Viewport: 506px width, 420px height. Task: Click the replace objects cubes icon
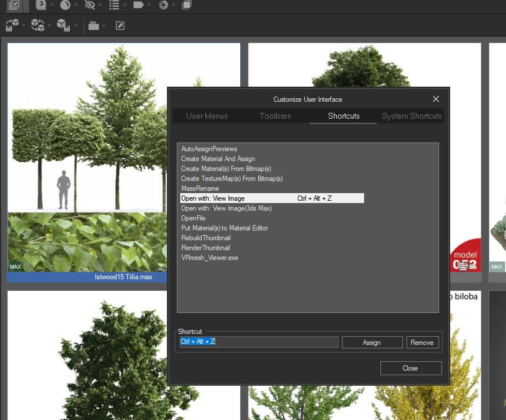click(38, 25)
